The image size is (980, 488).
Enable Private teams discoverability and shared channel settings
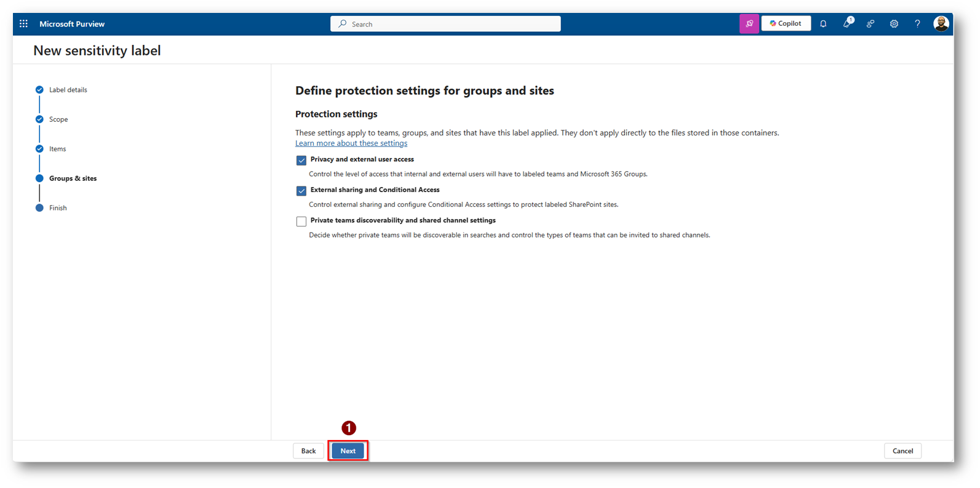coord(301,221)
